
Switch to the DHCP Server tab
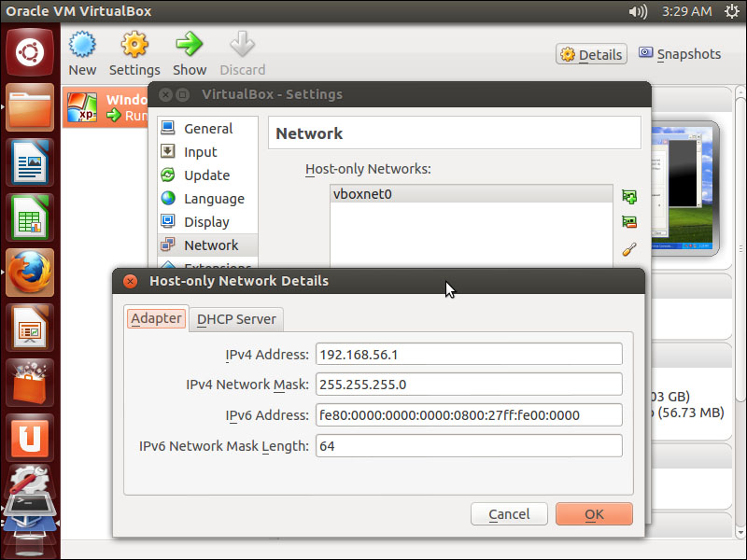[x=236, y=319]
